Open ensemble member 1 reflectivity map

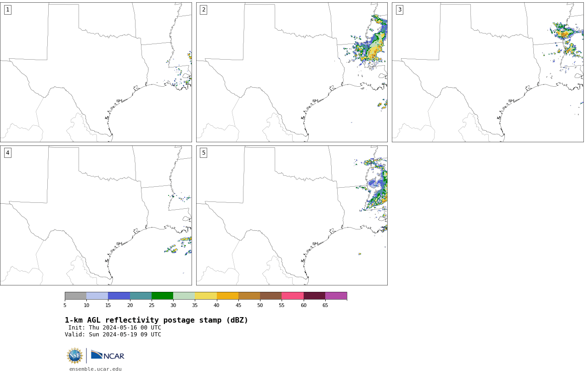(96, 72)
